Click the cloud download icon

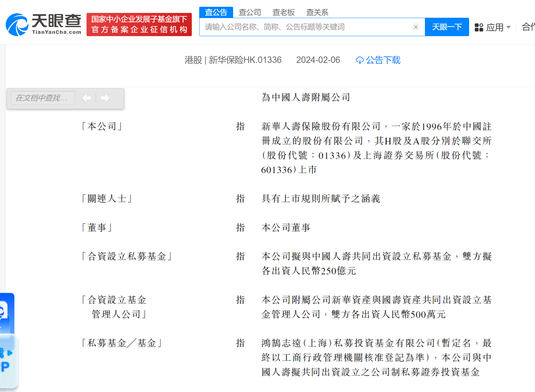[x=359, y=60]
